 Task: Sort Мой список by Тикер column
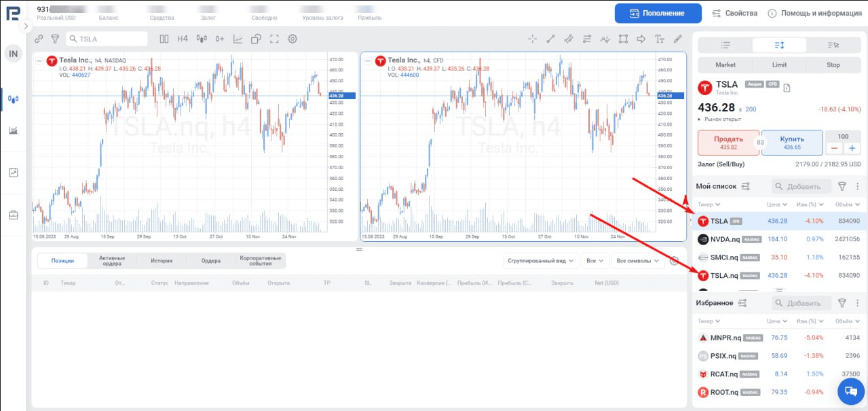coord(709,204)
